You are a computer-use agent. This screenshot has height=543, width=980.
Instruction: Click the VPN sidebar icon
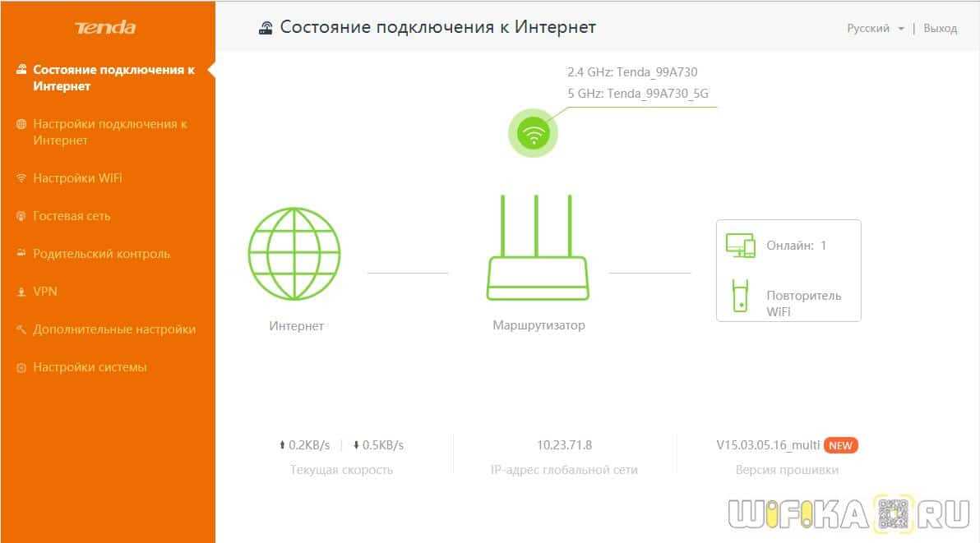21,292
